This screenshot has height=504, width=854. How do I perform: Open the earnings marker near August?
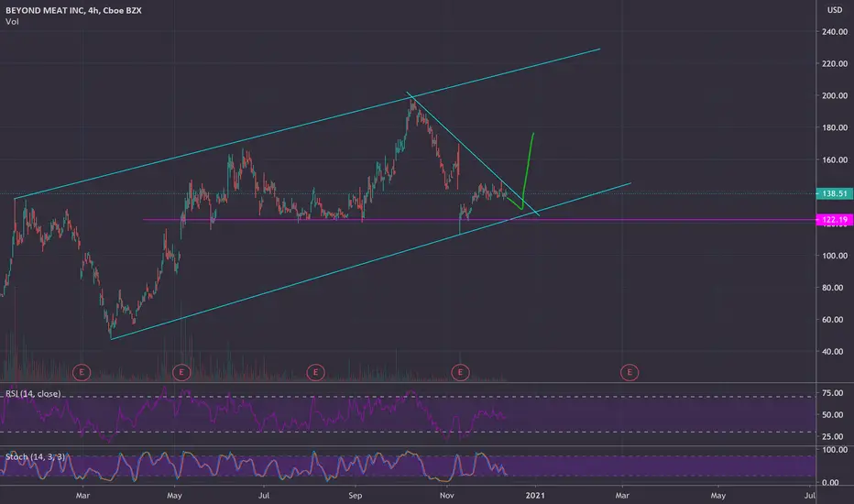tap(315, 373)
